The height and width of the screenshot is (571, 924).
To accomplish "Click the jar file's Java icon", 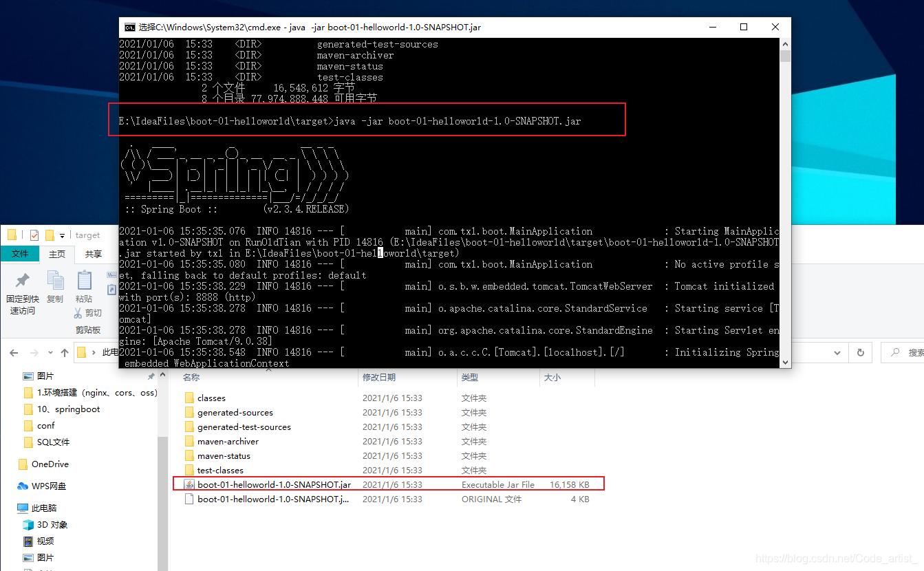I will tap(190, 485).
